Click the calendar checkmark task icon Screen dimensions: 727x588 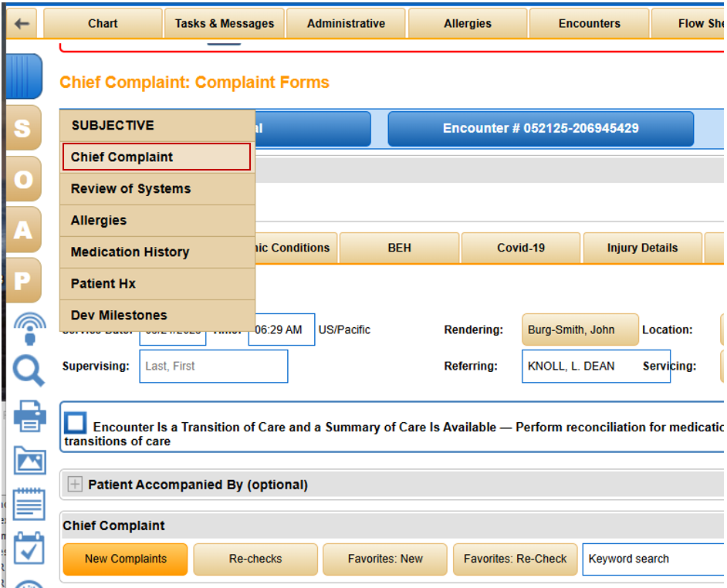pos(29,549)
